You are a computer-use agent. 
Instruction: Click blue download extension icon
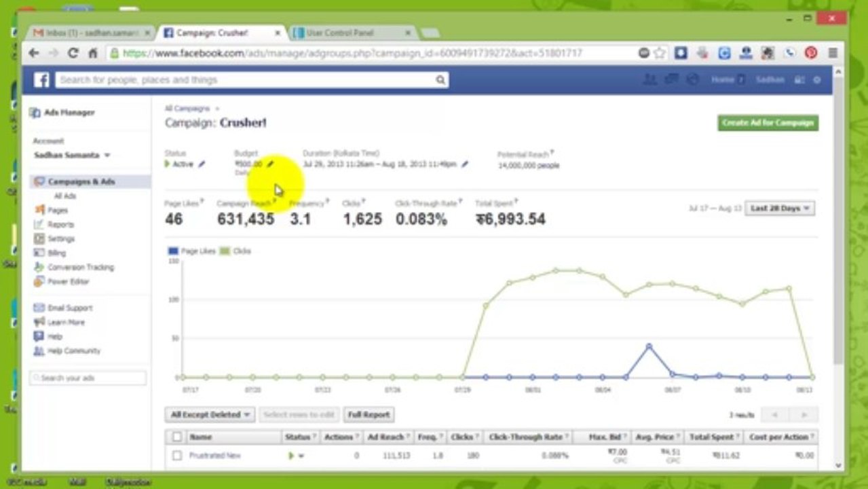point(680,53)
